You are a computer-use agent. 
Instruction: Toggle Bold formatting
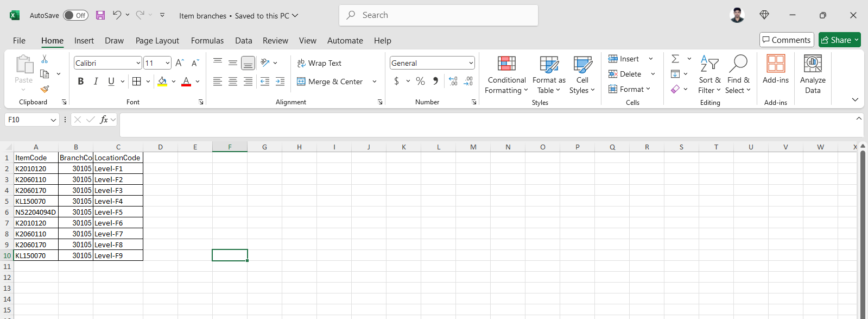[x=81, y=82]
